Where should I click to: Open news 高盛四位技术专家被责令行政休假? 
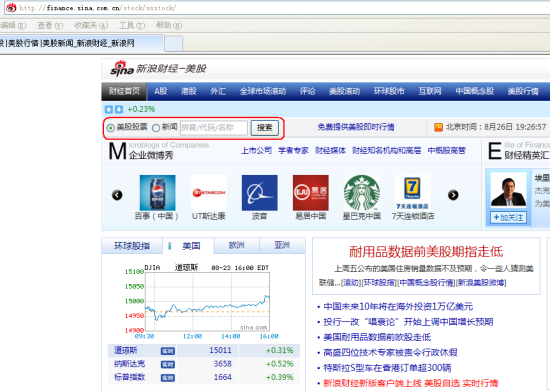tap(390, 352)
